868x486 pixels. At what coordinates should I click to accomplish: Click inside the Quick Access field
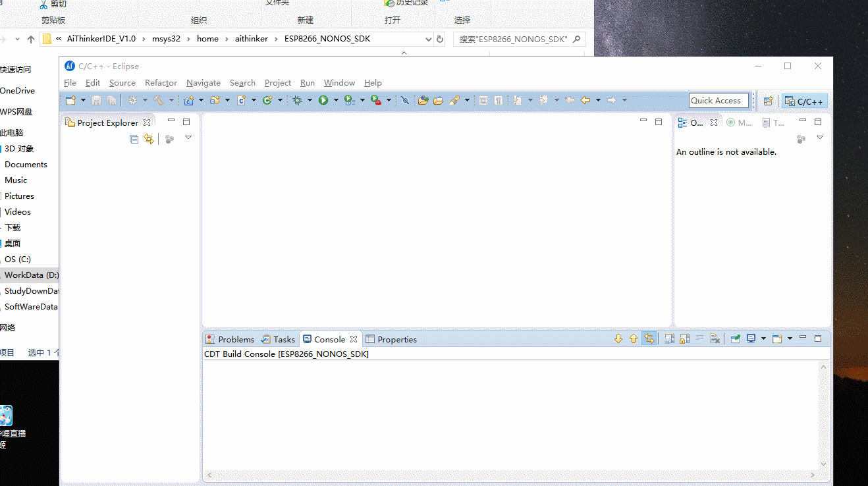[x=719, y=100]
